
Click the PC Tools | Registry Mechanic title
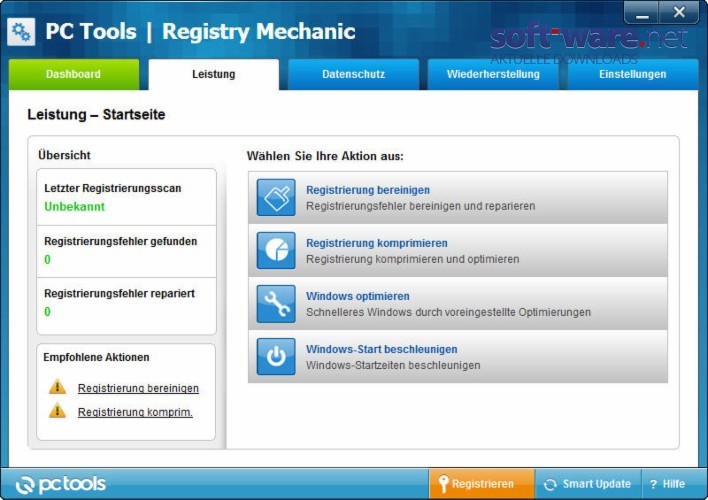point(200,32)
